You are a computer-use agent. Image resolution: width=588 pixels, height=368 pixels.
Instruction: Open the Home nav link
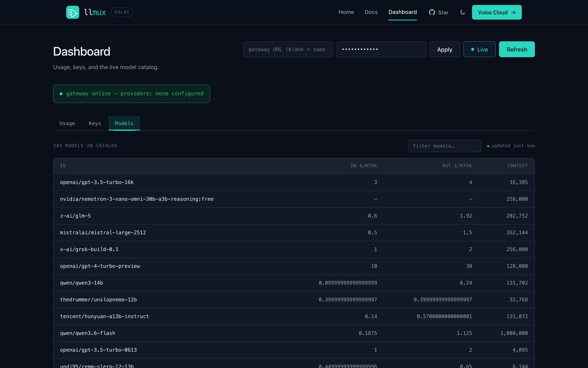pos(346,12)
